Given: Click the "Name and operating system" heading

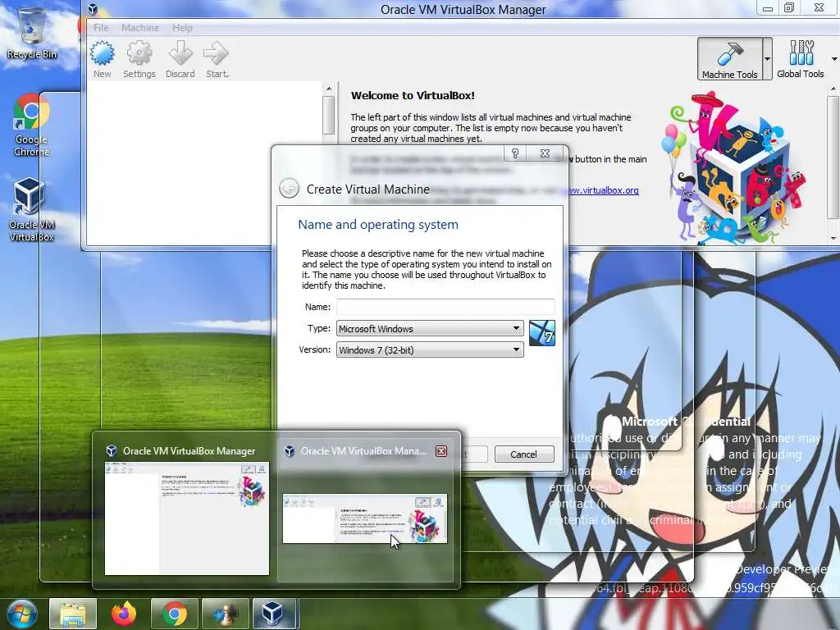Looking at the screenshot, I should [378, 225].
